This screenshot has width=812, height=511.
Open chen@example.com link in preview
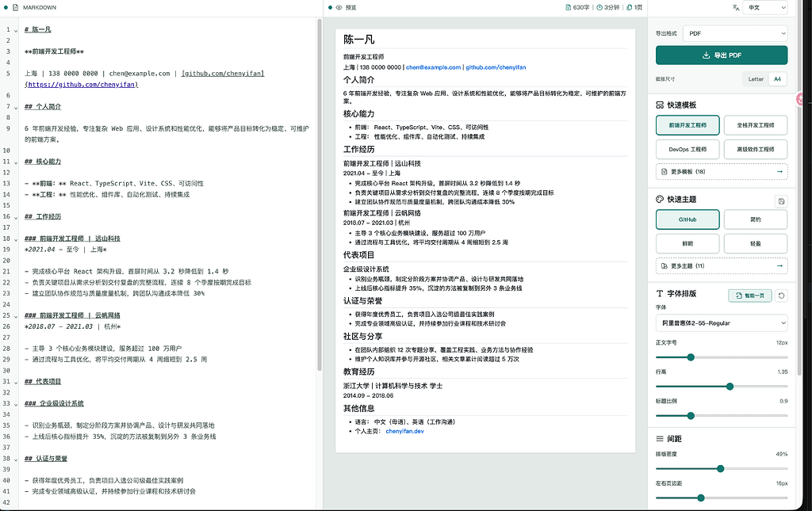(434, 68)
